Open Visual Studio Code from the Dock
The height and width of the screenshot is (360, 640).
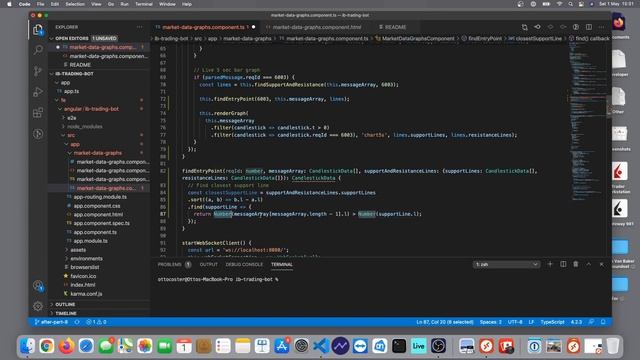tap(321, 346)
